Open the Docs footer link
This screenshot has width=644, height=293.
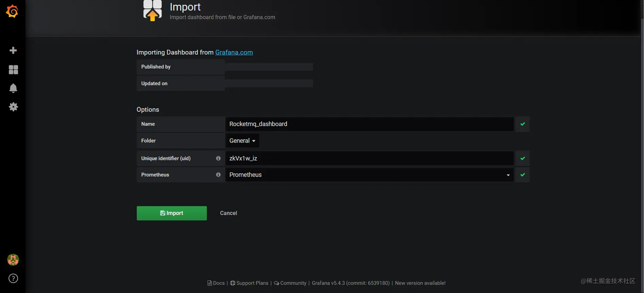click(x=216, y=283)
